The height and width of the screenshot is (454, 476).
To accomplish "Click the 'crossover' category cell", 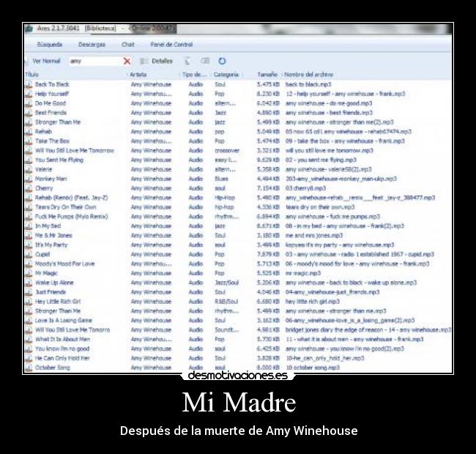I will click(x=227, y=151).
